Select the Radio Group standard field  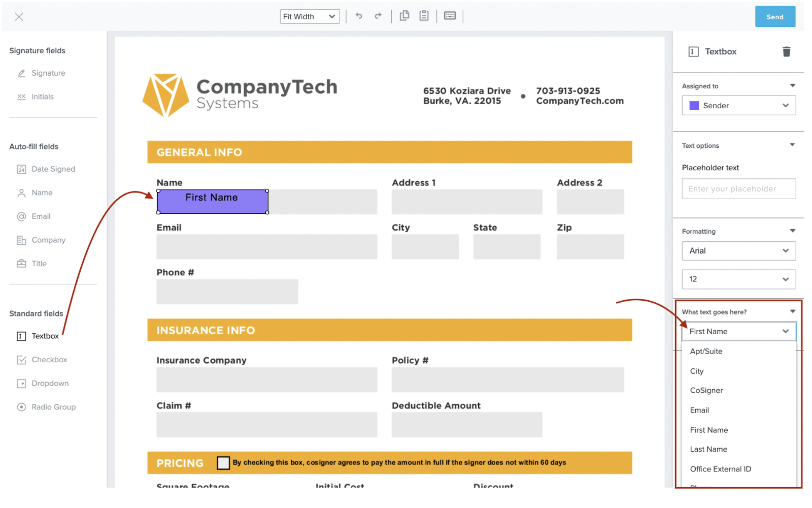click(53, 406)
